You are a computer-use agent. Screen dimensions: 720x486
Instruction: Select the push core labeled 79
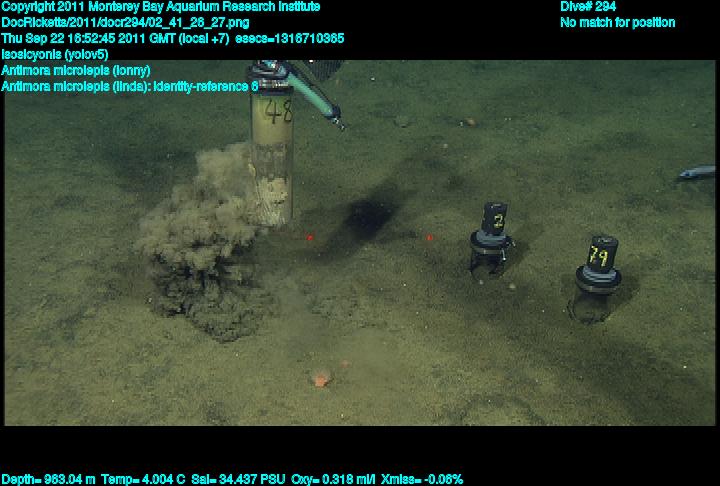pos(596,280)
